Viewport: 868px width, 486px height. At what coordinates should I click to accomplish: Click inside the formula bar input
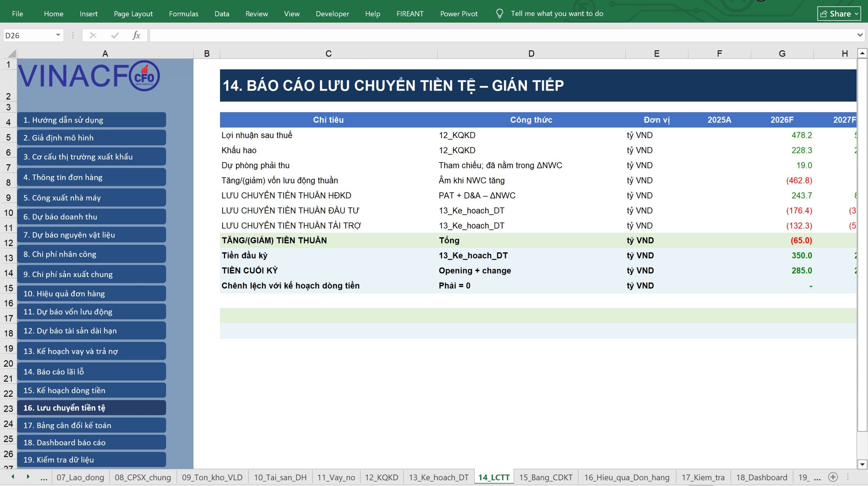pos(502,35)
